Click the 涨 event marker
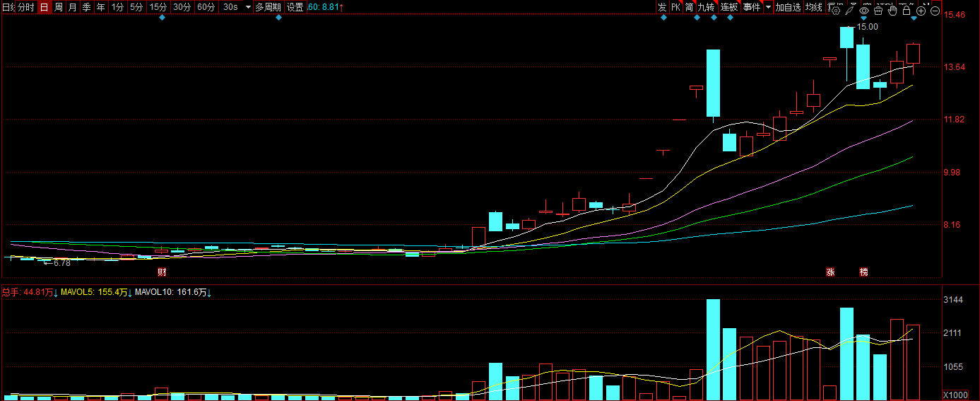This screenshot has width=980, height=401. [x=830, y=272]
